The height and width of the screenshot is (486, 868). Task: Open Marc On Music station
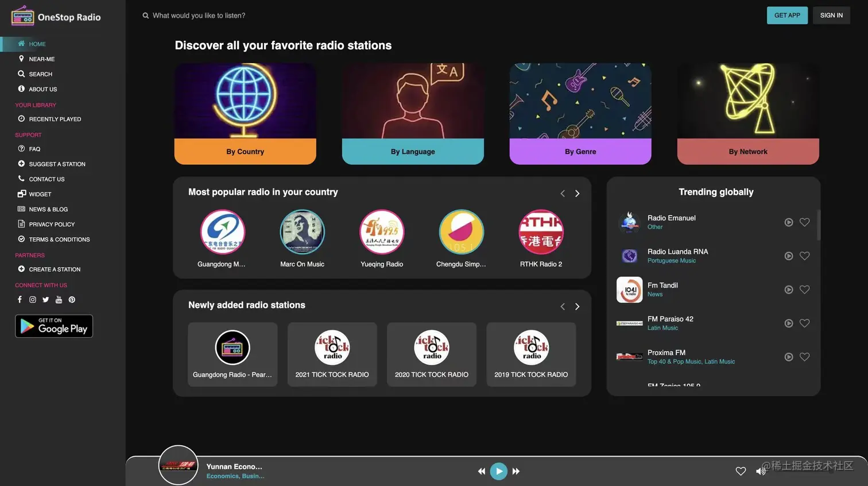click(x=302, y=238)
